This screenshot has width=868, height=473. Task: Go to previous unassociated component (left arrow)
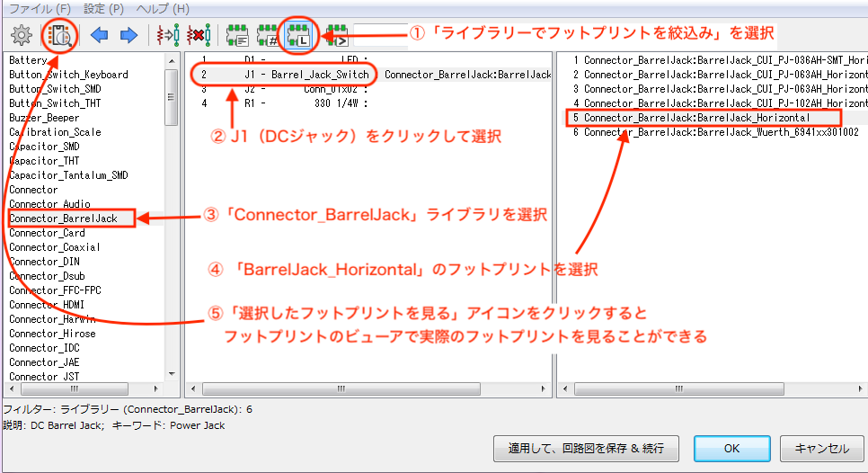click(x=99, y=35)
